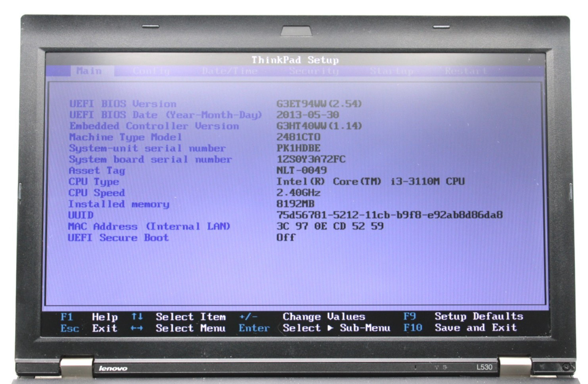Select the Main tab
This screenshot has width=588, height=384.
coord(89,71)
